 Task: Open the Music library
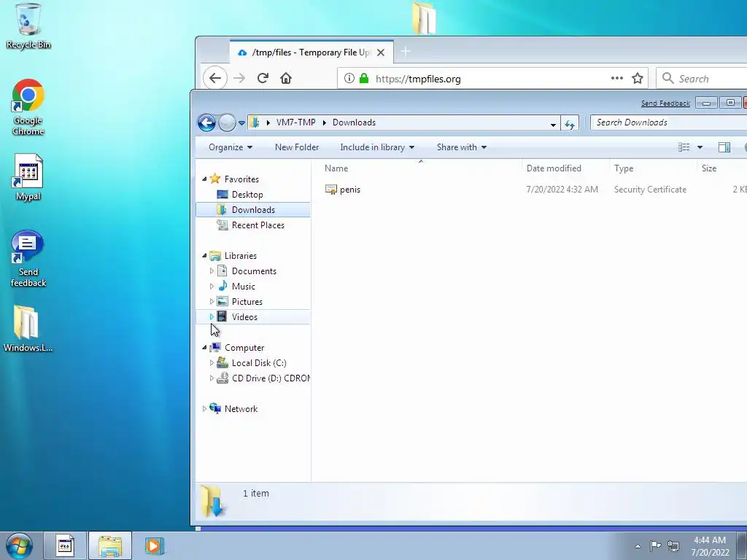244,286
